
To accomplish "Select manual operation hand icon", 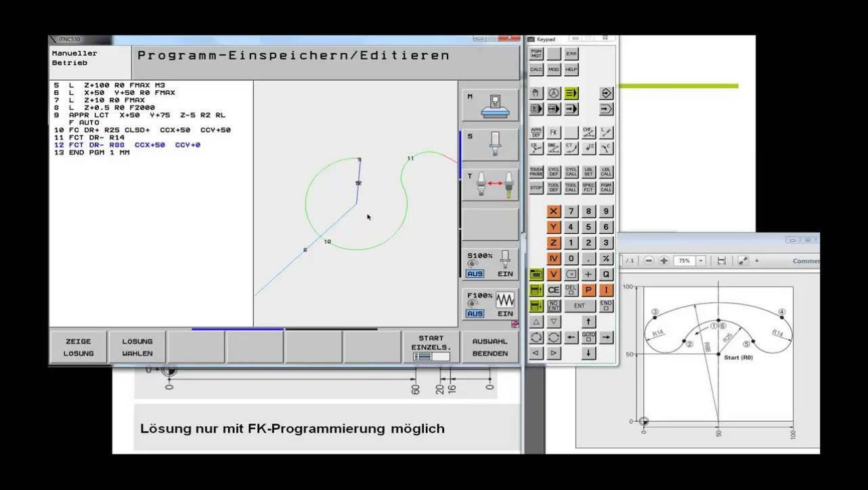I will click(536, 93).
